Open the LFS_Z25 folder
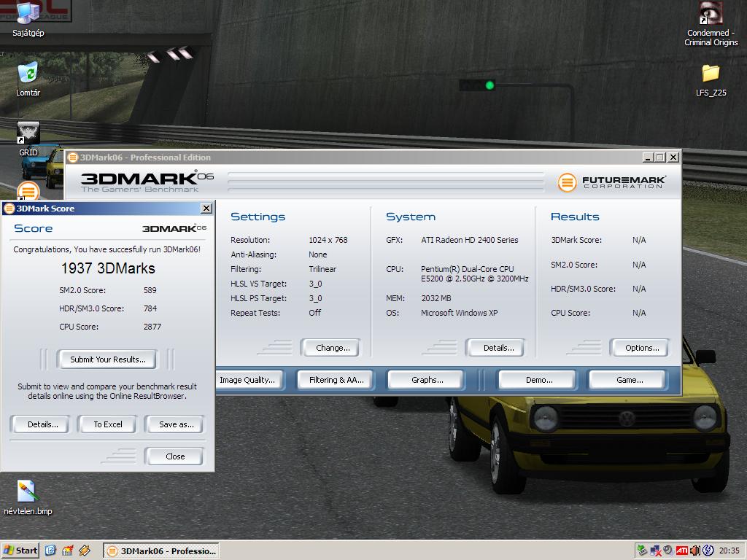Image resolution: width=747 pixels, height=560 pixels. point(711,80)
